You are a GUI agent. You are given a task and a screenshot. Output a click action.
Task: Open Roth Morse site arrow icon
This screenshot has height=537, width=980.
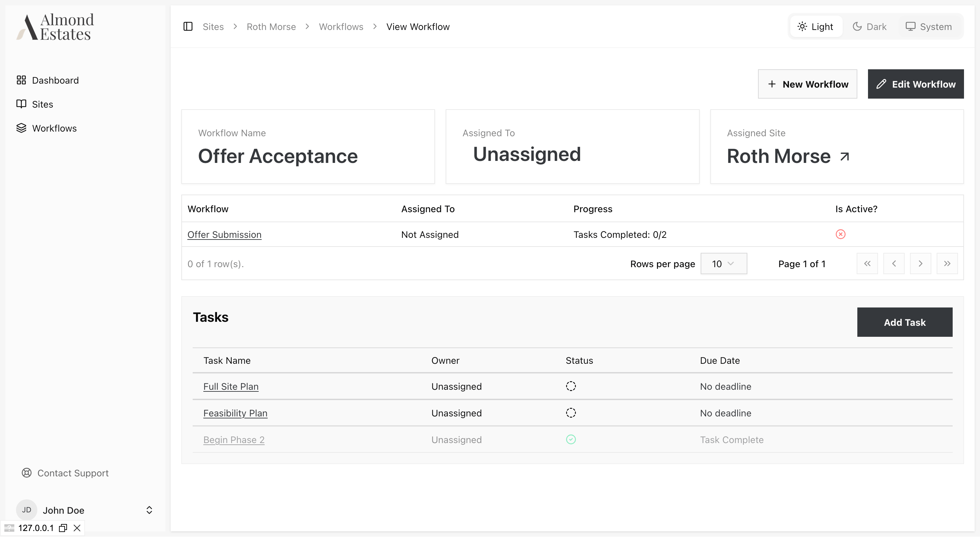(845, 156)
